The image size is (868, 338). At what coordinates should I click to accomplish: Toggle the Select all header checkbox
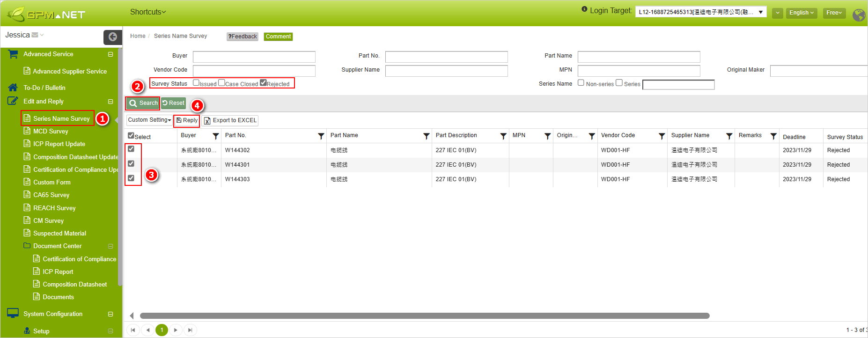pyautogui.click(x=131, y=135)
